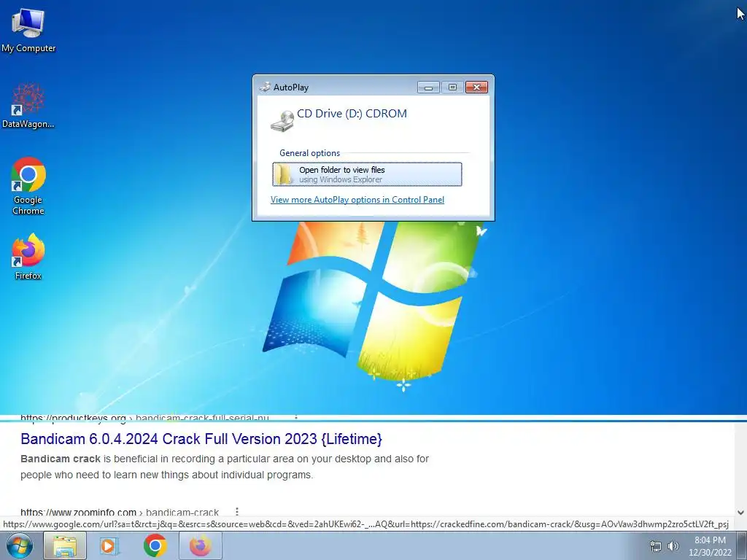The height and width of the screenshot is (560, 747).
Task: Click the zoominfo.com bandicam-crack URL
Action: coord(120,513)
